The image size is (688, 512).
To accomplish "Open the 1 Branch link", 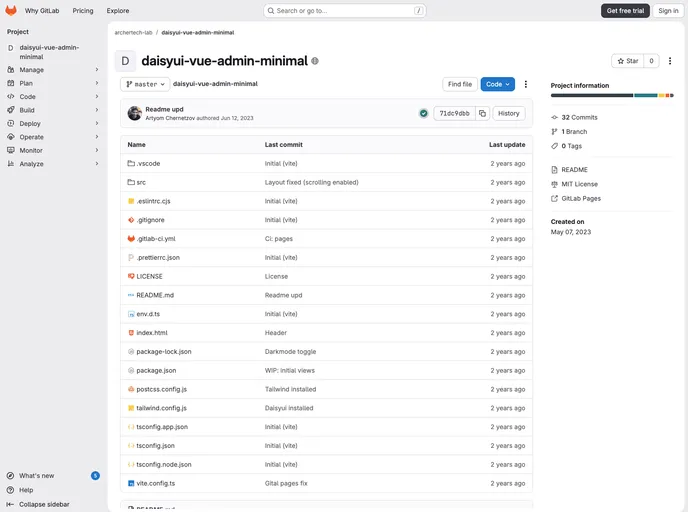I will point(574,132).
